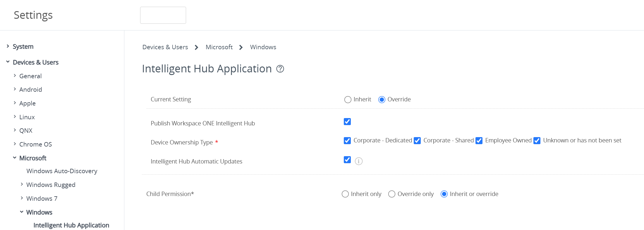Toggle Corporate - Dedicated ownership checkbox
The width and height of the screenshot is (644, 230).
[x=347, y=141]
